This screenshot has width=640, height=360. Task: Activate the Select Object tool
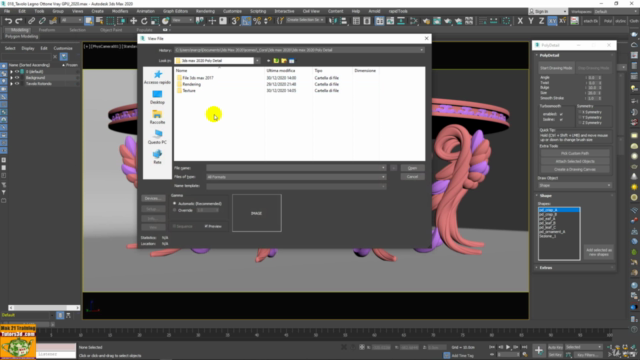point(89,20)
